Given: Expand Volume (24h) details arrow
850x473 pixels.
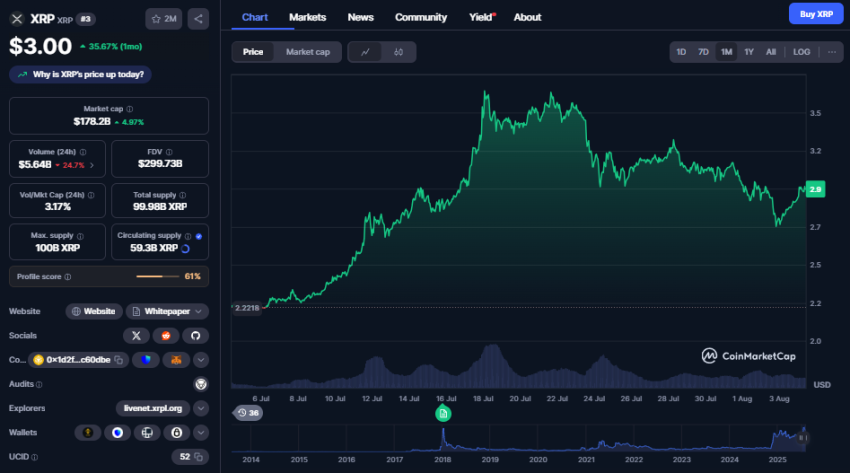Looking at the screenshot, I should coord(92,165).
